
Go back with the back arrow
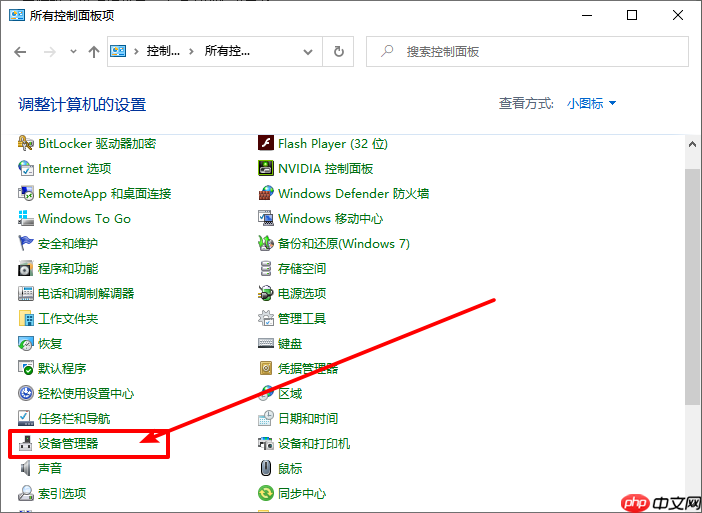pos(20,52)
